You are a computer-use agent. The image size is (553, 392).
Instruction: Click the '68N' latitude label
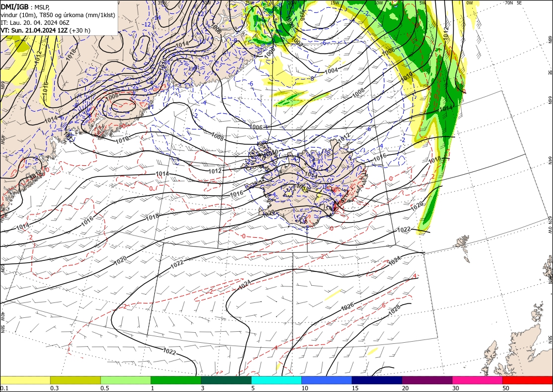tap(550, 39)
